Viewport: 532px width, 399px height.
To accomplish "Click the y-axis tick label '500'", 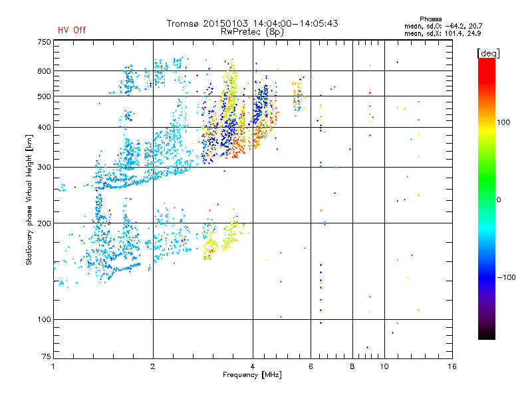I will click(x=44, y=96).
